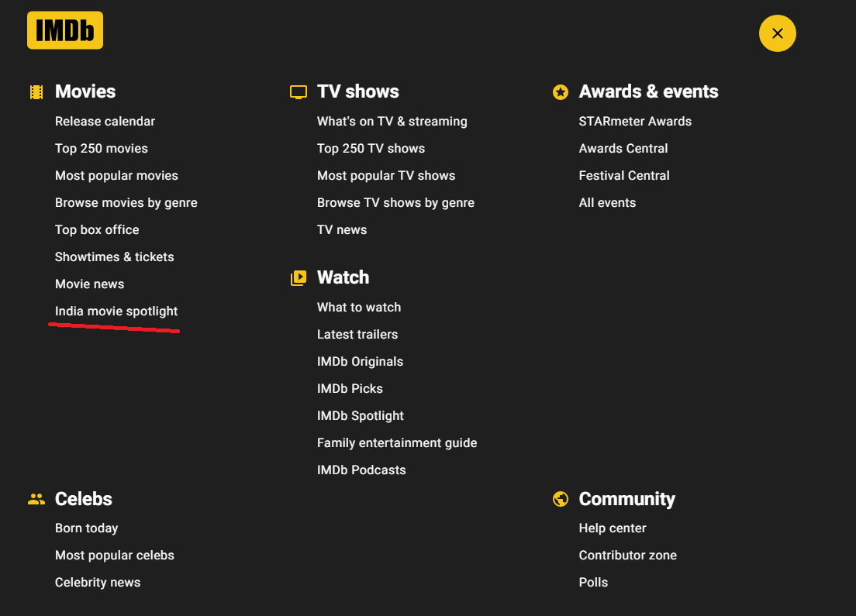Image resolution: width=856 pixels, height=616 pixels.
Task: Click the Community section heading
Action: (x=626, y=499)
